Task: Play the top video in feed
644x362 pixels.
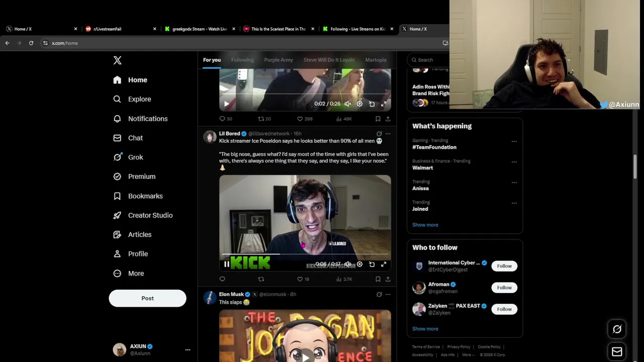Action: [226, 104]
